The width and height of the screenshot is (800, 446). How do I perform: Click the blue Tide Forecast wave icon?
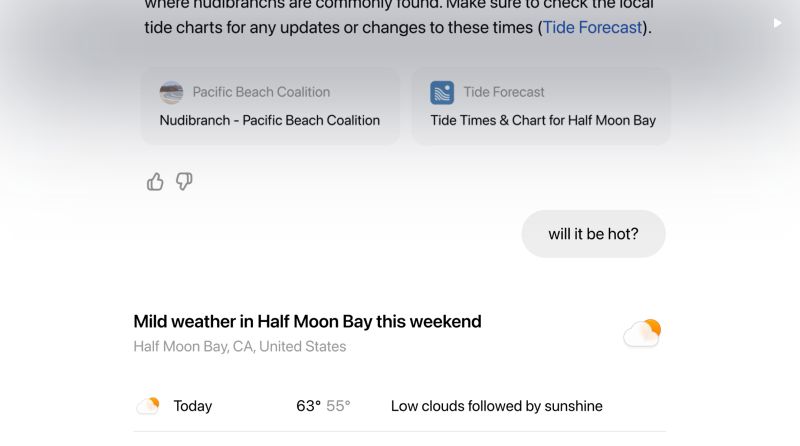pyautogui.click(x=442, y=92)
